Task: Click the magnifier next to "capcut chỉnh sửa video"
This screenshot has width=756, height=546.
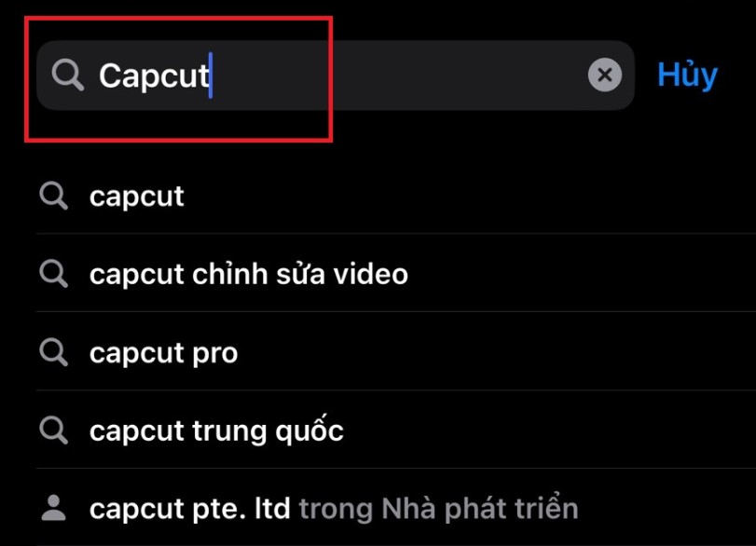Action: pos(53,274)
